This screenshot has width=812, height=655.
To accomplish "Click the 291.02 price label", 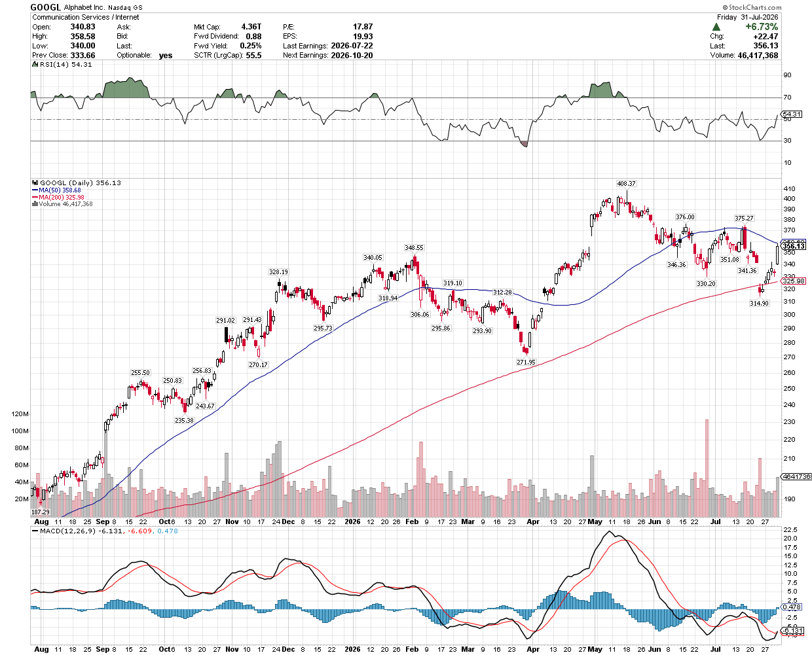I will pyautogui.click(x=225, y=321).
